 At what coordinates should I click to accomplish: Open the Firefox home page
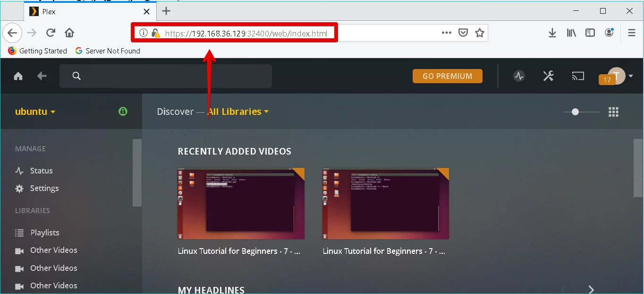click(69, 33)
